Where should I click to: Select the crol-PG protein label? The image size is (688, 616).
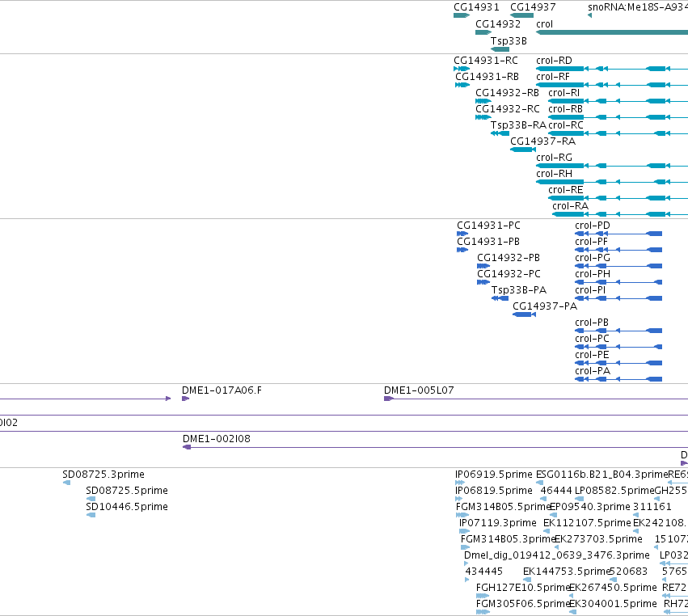[593, 258]
